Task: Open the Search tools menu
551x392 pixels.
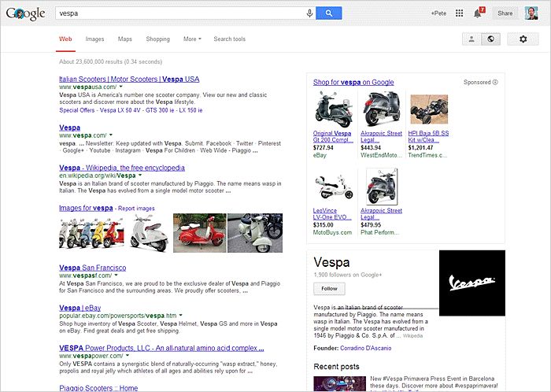Action: pos(229,39)
